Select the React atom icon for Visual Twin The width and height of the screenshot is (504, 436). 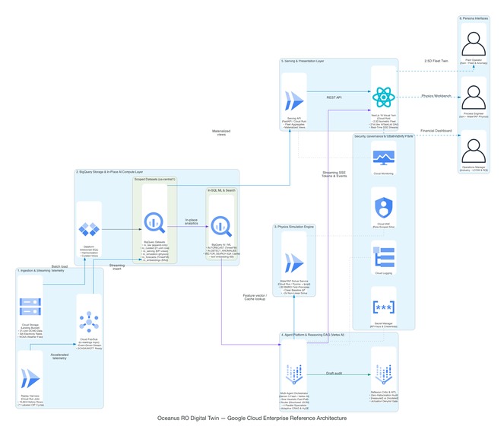[383, 97]
